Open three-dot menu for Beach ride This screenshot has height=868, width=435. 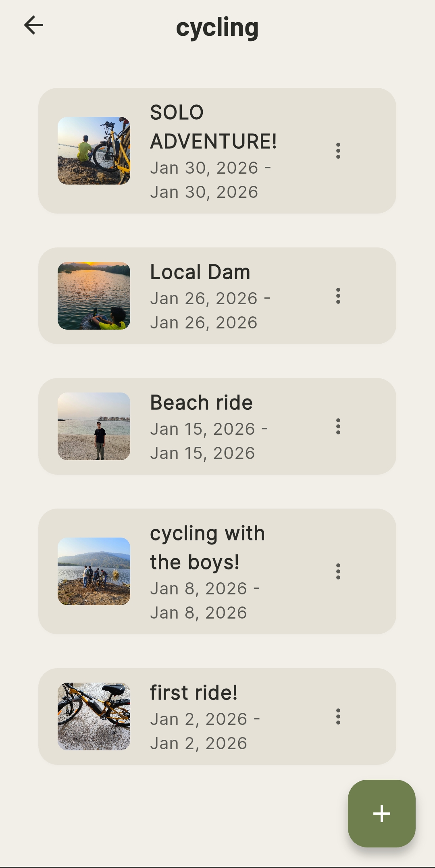pyautogui.click(x=338, y=426)
